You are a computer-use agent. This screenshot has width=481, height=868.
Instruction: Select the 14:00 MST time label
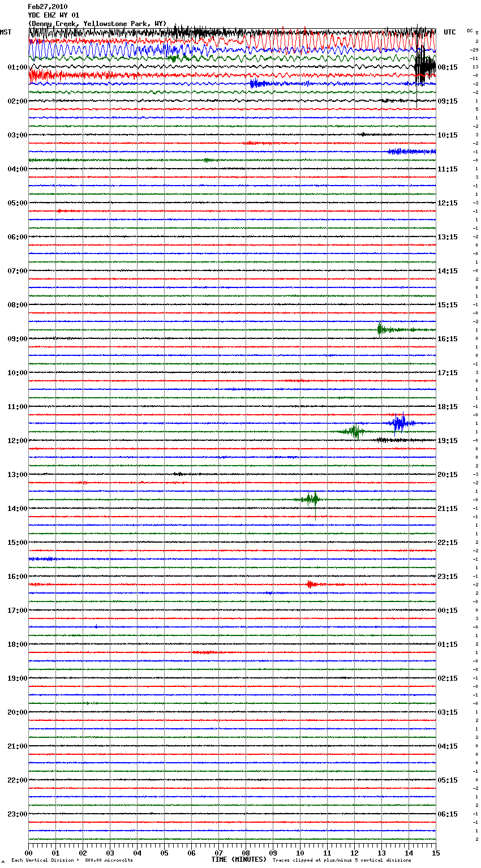coord(18,509)
